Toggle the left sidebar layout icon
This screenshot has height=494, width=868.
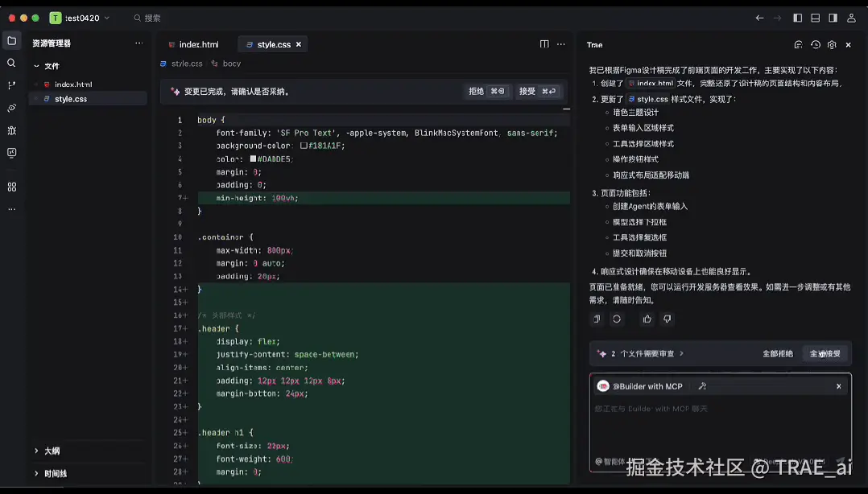798,19
